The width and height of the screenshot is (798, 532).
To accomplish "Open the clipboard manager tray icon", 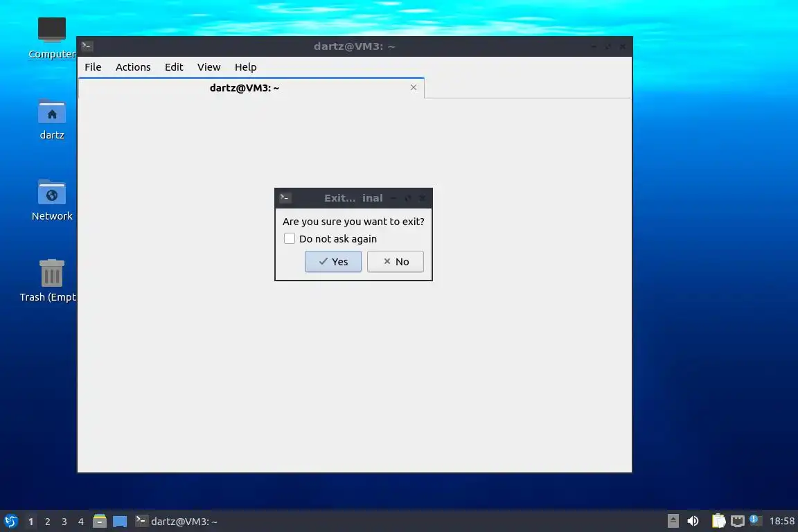I will [x=718, y=521].
